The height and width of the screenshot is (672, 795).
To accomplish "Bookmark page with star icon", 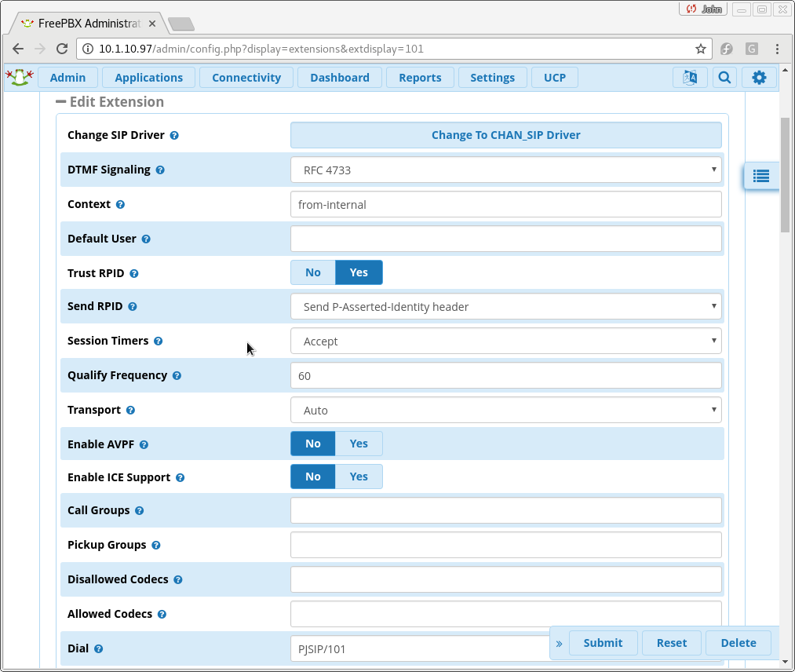I will (x=700, y=49).
